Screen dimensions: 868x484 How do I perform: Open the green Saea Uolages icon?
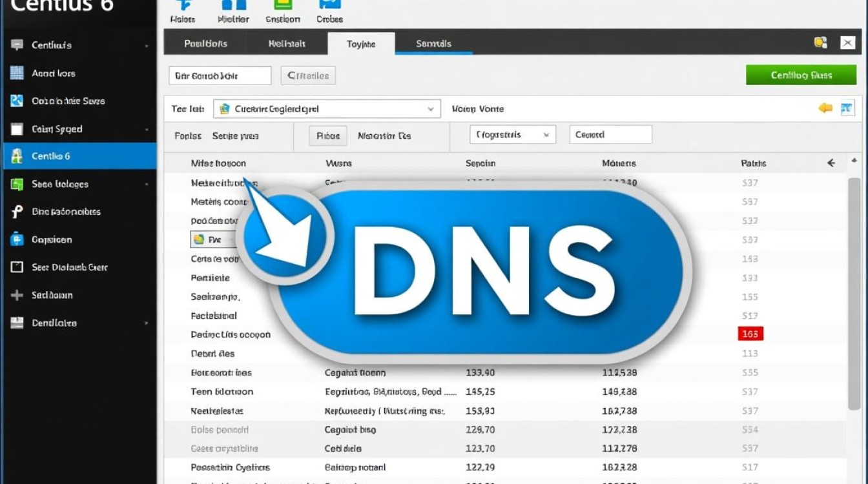(17, 184)
